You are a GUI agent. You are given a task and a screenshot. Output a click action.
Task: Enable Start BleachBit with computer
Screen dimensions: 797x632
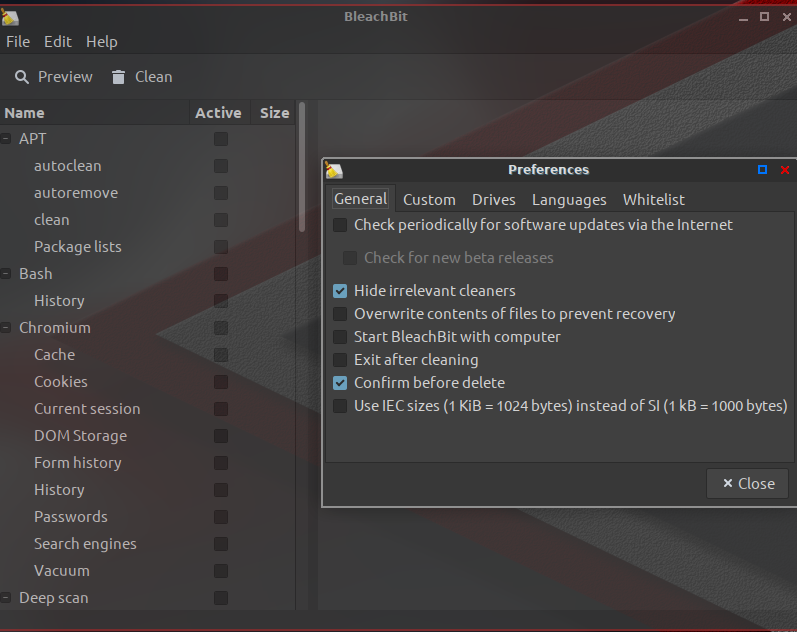(340, 337)
